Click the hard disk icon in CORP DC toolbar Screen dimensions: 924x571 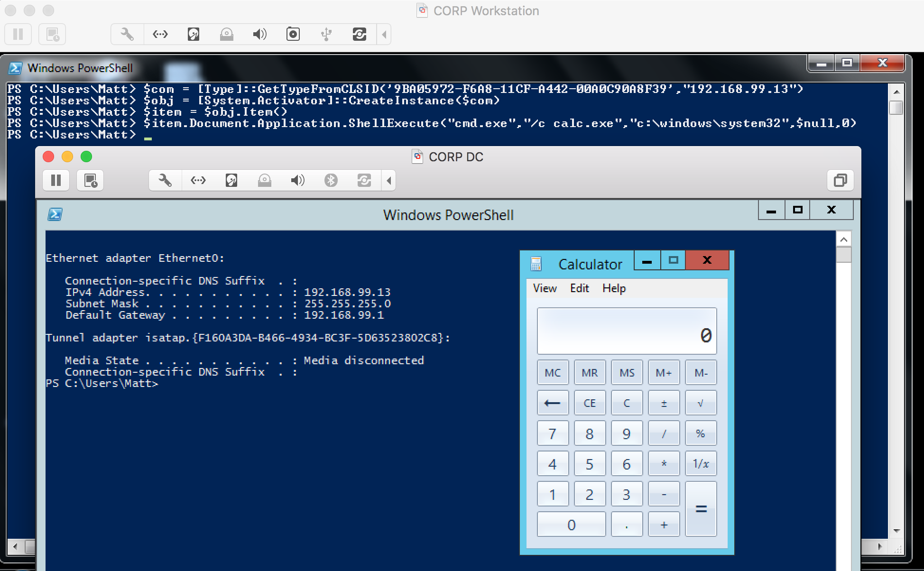231,180
